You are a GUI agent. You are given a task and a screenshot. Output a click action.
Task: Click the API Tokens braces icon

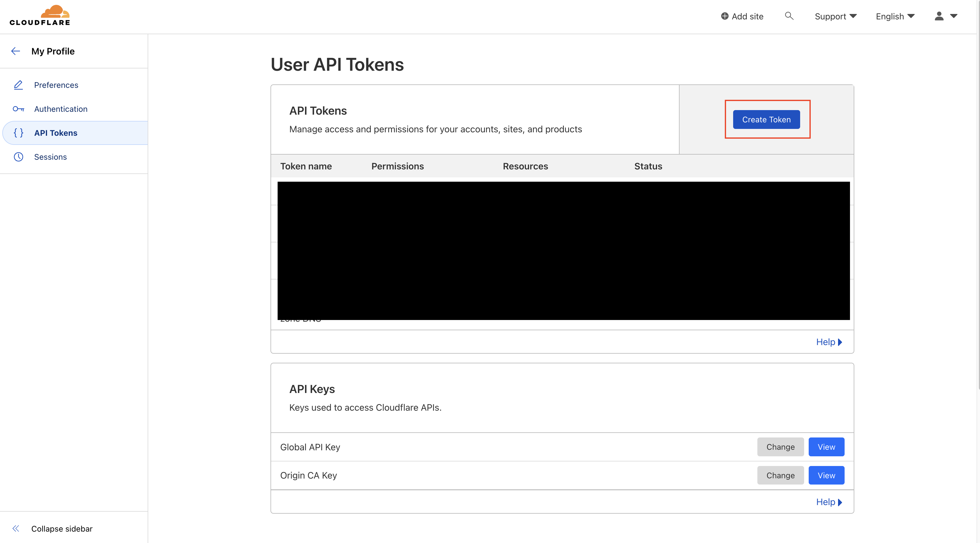click(x=18, y=133)
